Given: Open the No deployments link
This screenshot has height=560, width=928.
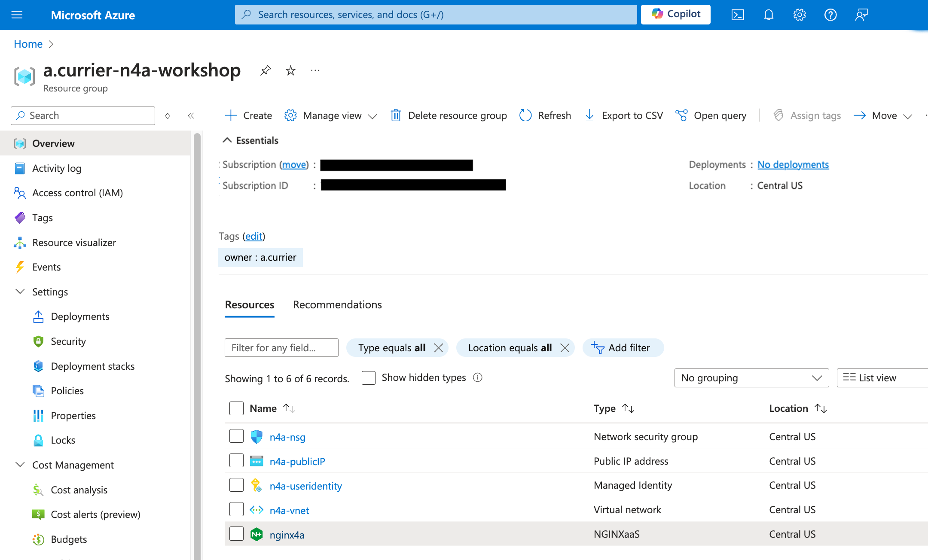Looking at the screenshot, I should (793, 164).
